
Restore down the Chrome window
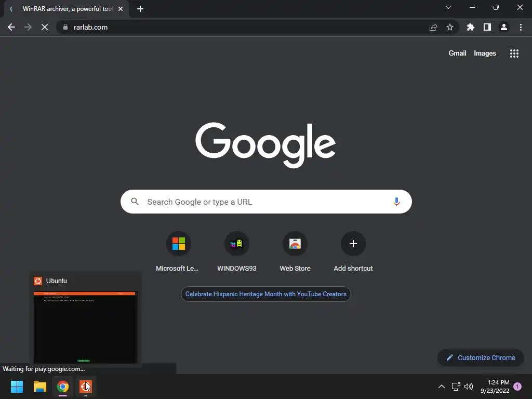pos(496,7)
